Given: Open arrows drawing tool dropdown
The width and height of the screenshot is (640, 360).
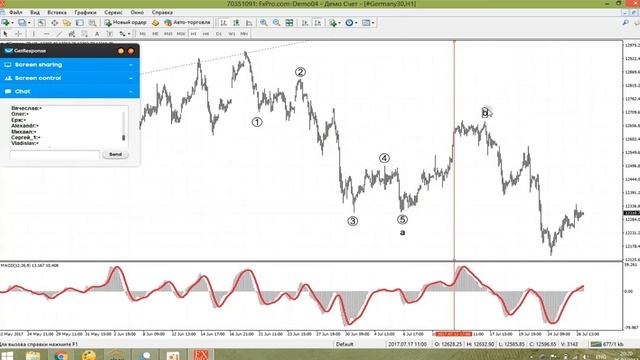Looking at the screenshot, I should coord(129,34).
